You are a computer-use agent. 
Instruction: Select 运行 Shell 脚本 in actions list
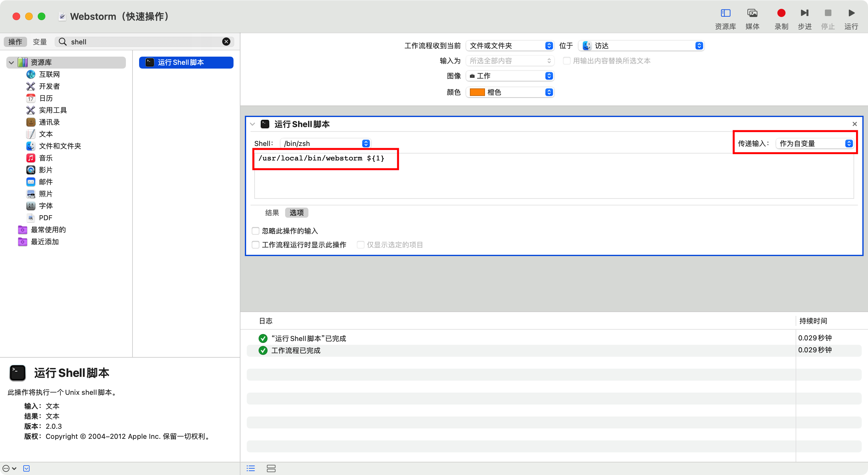(x=186, y=62)
